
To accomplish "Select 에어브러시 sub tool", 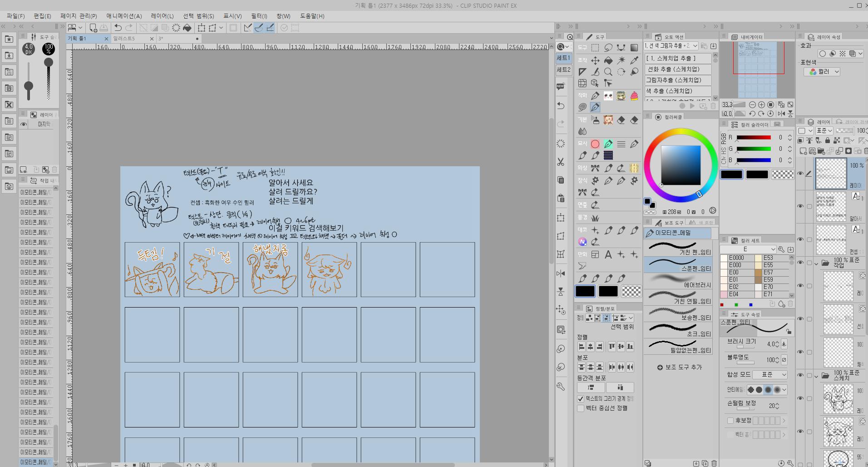I will [x=678, y=281].
